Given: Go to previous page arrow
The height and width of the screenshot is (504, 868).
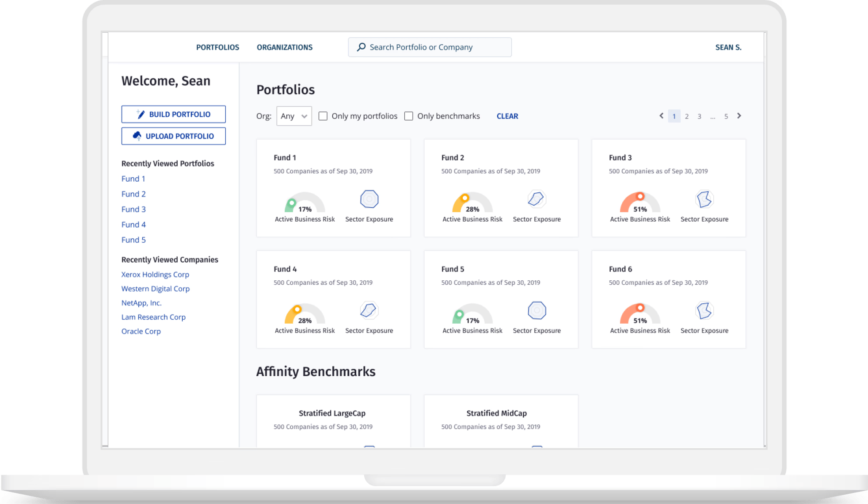Looking at the screenshot, I should click(x=661, y=116).
